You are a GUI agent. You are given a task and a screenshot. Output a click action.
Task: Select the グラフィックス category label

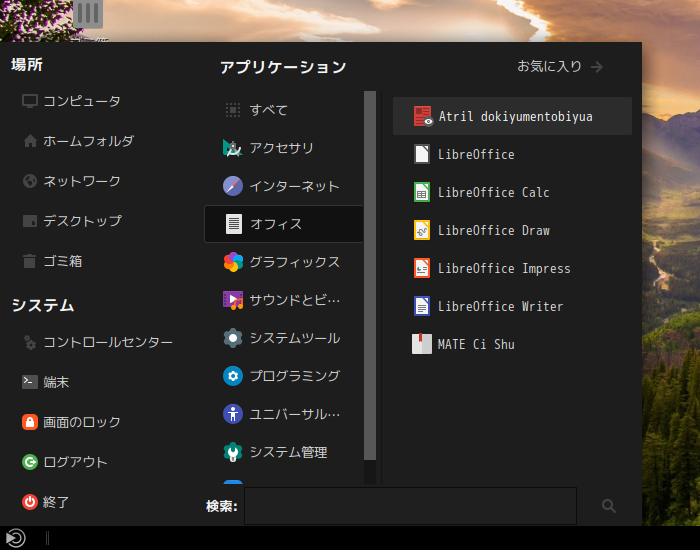(295, 262)
